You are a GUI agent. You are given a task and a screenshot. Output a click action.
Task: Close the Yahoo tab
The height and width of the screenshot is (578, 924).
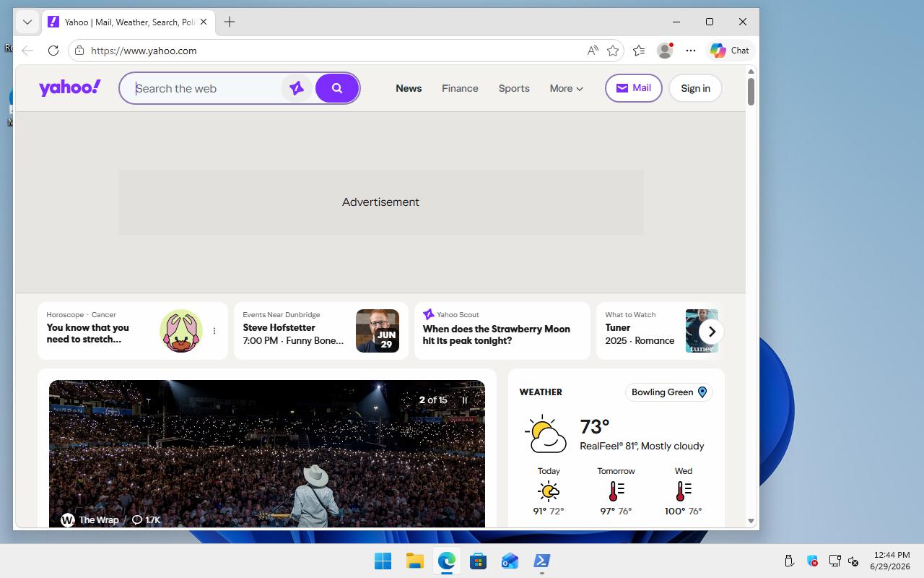[x=204, y=22]
